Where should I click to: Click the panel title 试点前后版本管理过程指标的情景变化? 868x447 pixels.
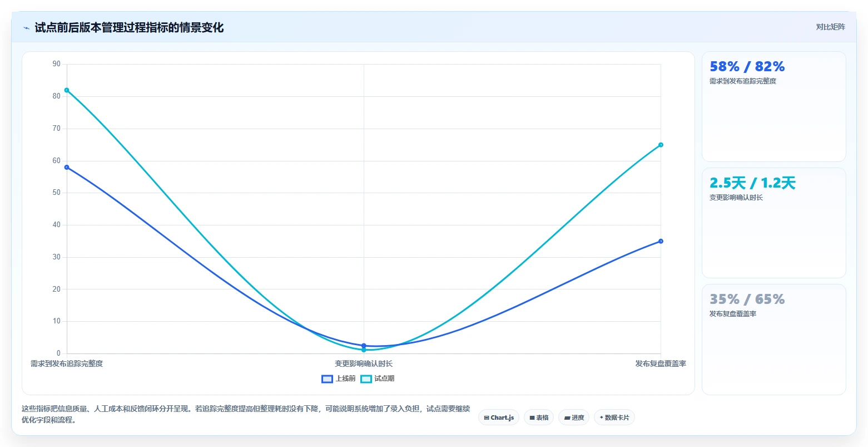pyautogui.click(x=129, y=28)
